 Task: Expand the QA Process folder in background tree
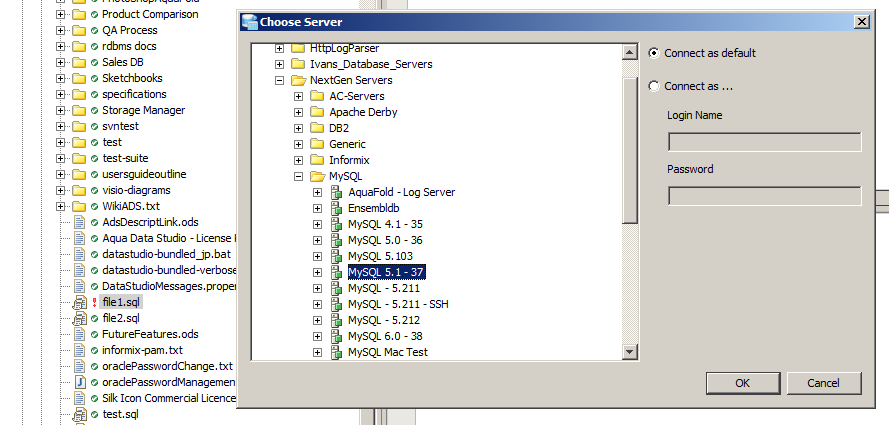click(x=60, y=31)
